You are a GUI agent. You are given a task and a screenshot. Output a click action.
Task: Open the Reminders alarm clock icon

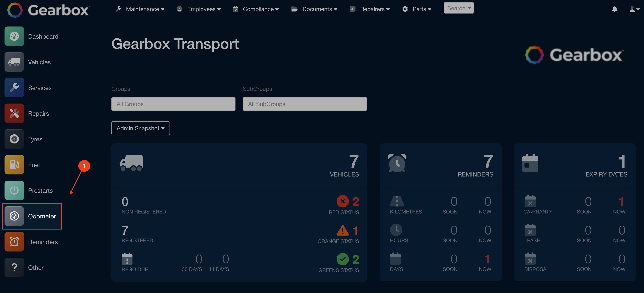(x=14, y=242)
